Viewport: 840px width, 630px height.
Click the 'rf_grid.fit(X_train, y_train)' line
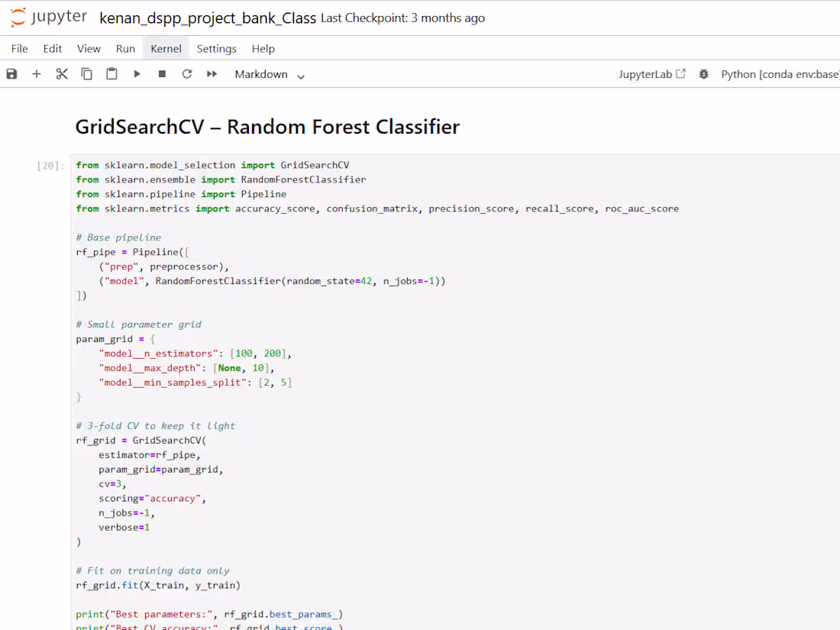tap(158, 585)
